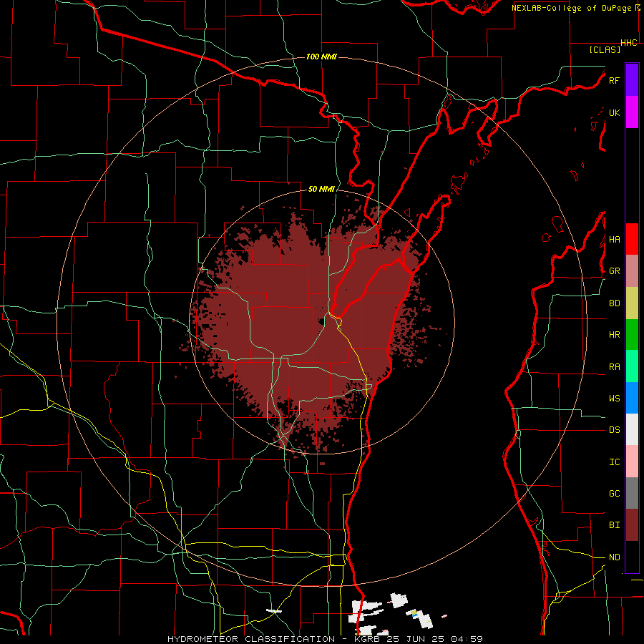644x644 pixels.
Task: Click the 25 JUN 25 date text
Action: pyautogui.click(x=416, y=639)
